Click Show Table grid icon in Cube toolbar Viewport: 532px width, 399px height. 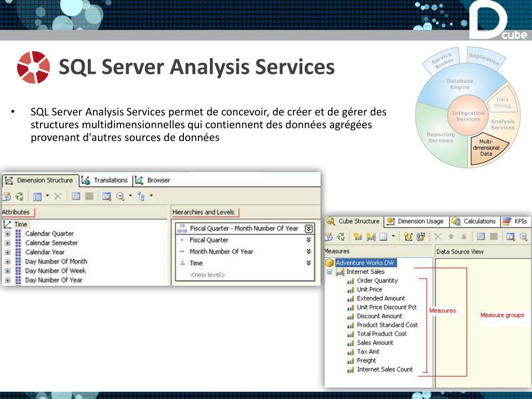click(481, 236)
